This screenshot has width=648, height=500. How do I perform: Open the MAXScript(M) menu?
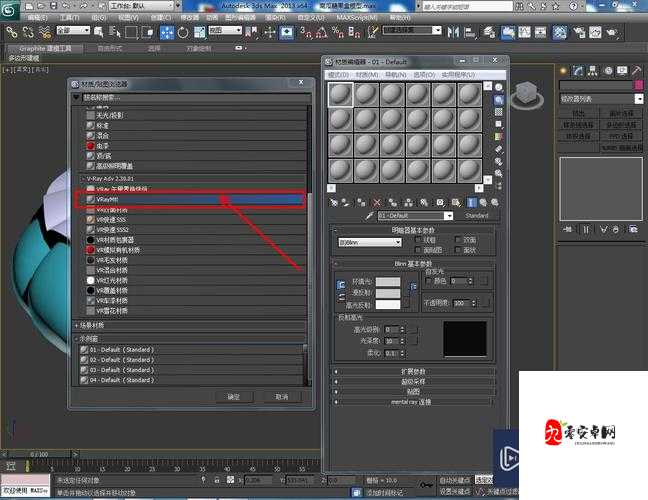pyautogui.click(x=357, y=18)
